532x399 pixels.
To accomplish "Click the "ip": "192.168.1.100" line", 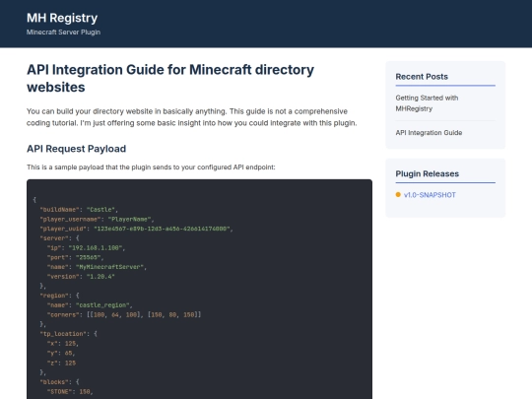I will (x=86, y=248).
